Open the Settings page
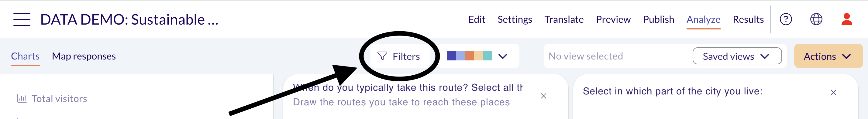868x119 pixels. [x=515, y=19]
